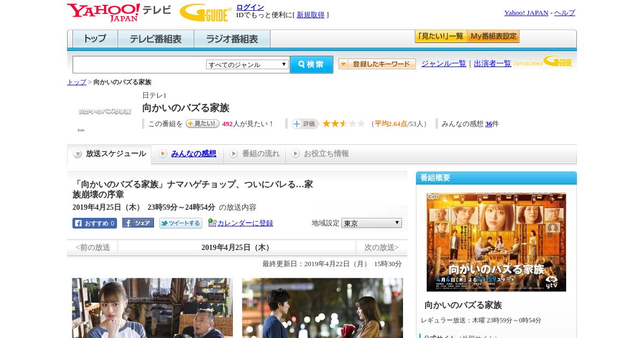Click the 見たい! add button
The height and width of the screenshot is (338, 644).
[202, 123]
